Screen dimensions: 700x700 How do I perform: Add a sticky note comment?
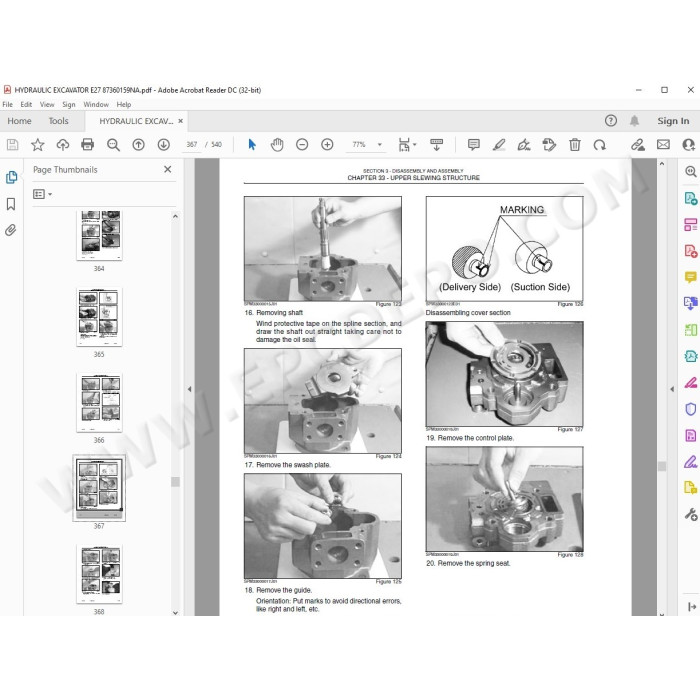[474, 144]
